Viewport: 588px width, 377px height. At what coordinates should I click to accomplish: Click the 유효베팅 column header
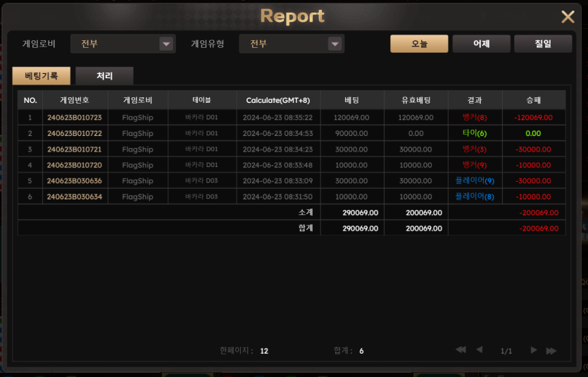pos(416,100)
